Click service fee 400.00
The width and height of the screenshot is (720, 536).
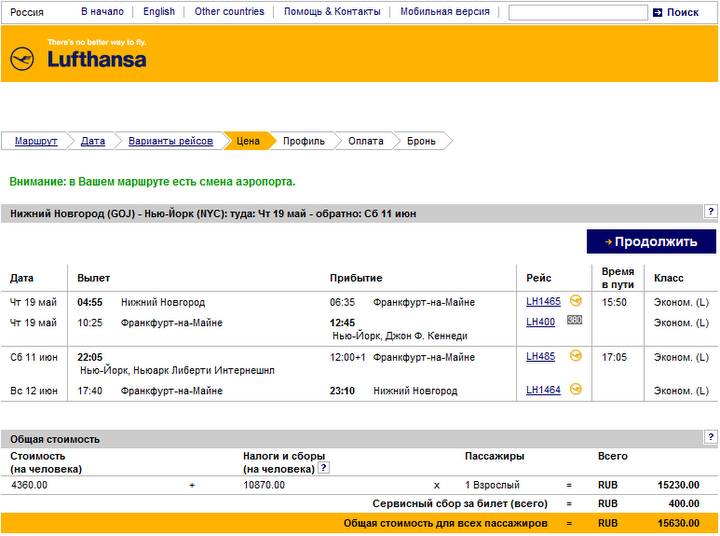click(684, 504)
